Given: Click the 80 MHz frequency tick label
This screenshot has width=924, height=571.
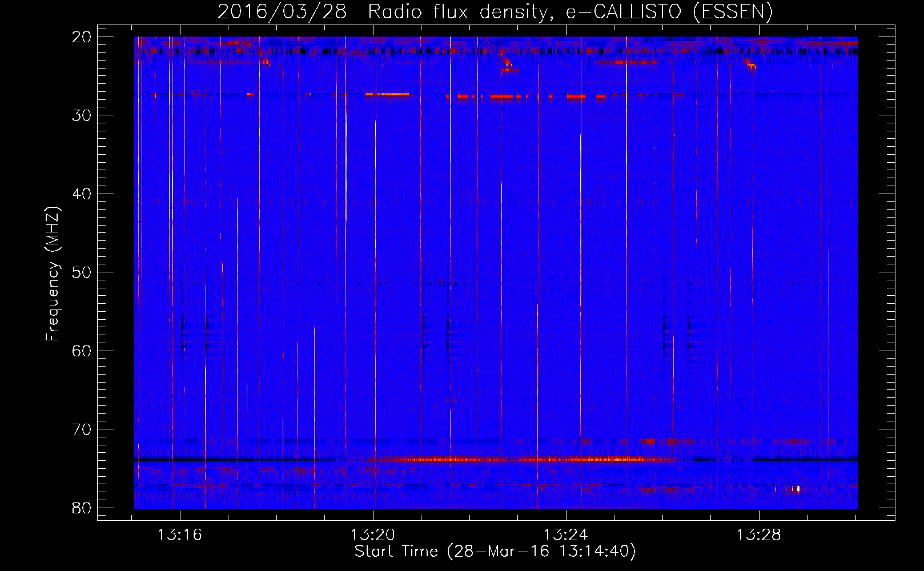Looking at the screenshot, I should (82, 508).
